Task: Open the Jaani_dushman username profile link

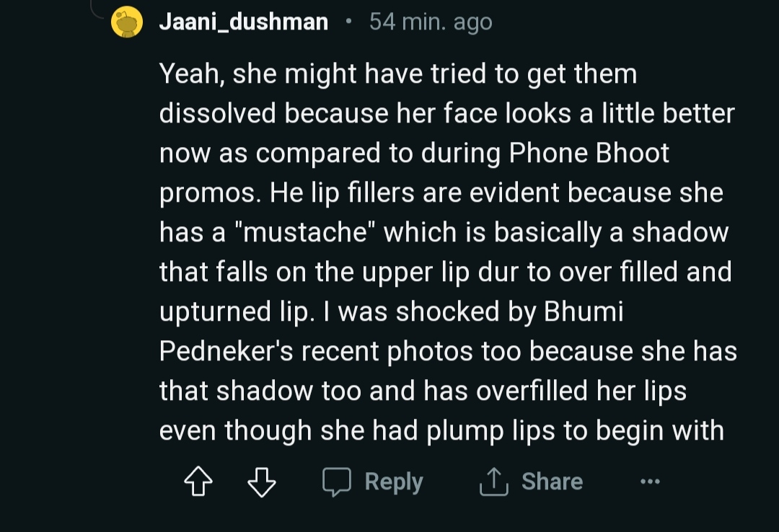Action: click(x=244, y=22)
